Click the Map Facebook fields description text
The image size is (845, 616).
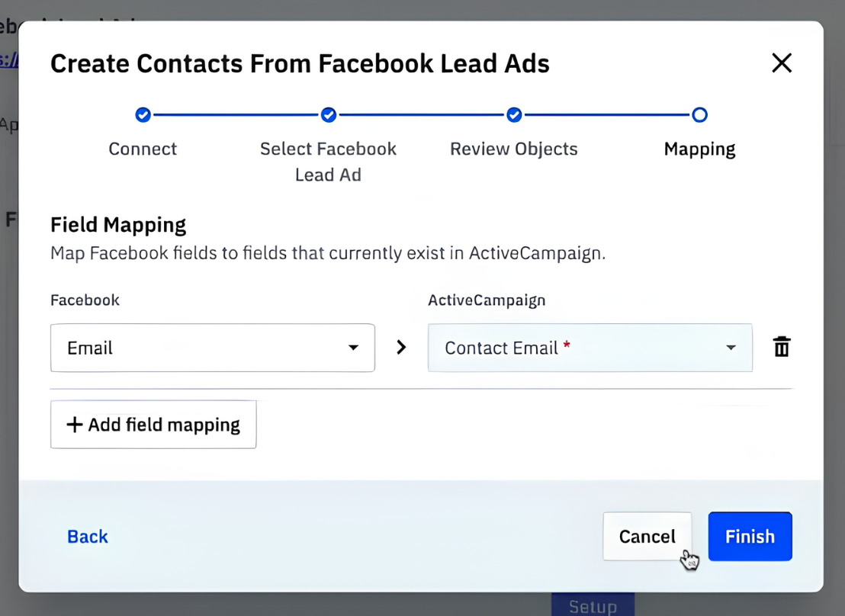(x=328, y=253)
